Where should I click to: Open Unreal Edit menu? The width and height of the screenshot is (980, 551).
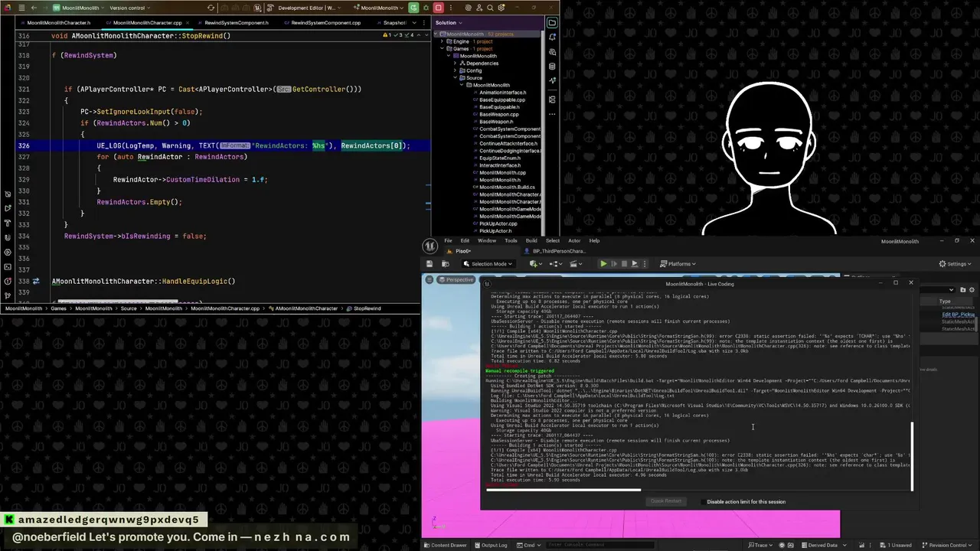coord(465,240)
